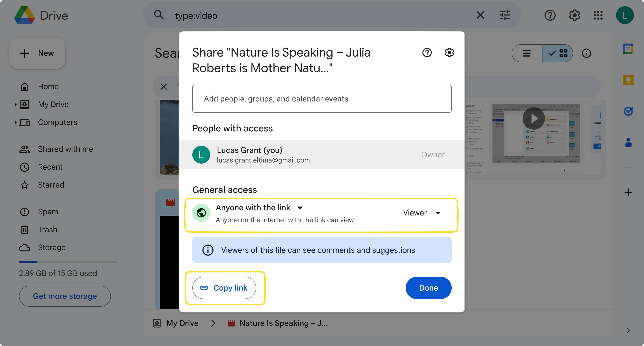Click Copy link button
The height and width of the screenshot is (346, 644).
click(224, 288)
